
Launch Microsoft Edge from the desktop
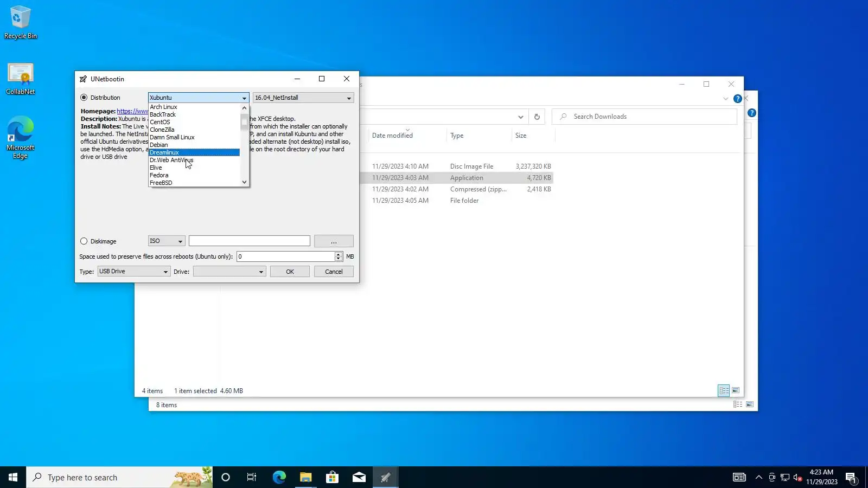click(21, 137)
